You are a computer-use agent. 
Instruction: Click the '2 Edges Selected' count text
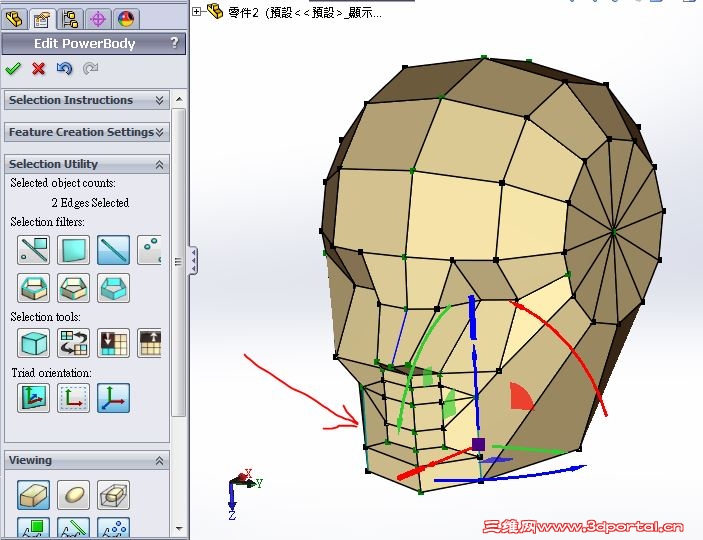pyautogui.click(x=90, y=203)
